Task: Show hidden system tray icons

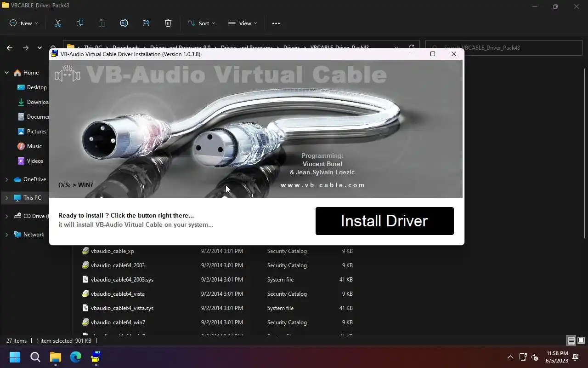Action: pos(510,357)
